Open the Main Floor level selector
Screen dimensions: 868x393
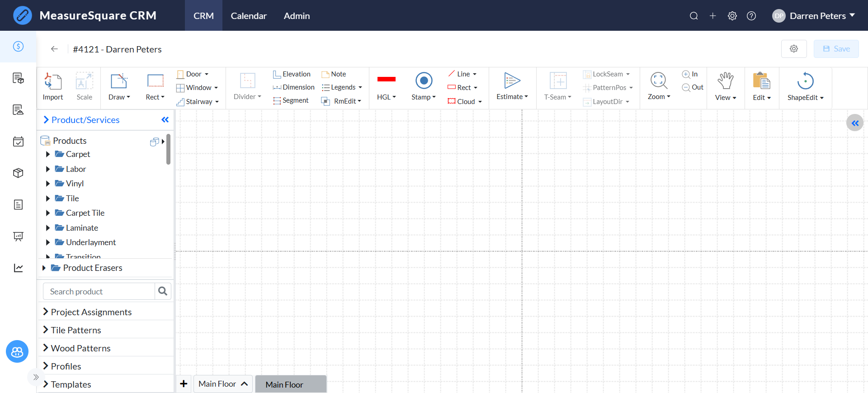click(223, 384)
